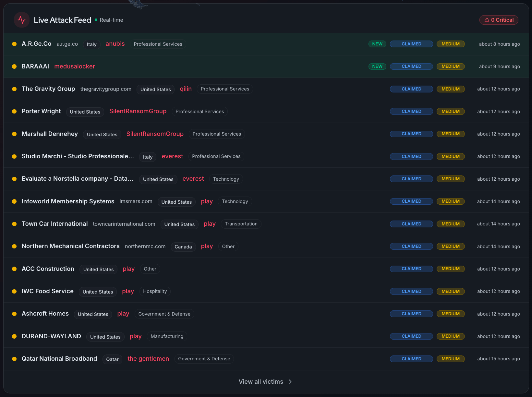Open The Gravity Group victim entry
Viewport: 532px width, 397px height.
click(x=48, y=89)
